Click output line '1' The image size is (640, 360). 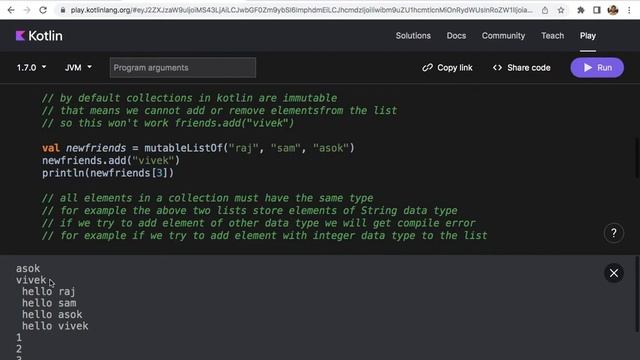pos(19,338)
